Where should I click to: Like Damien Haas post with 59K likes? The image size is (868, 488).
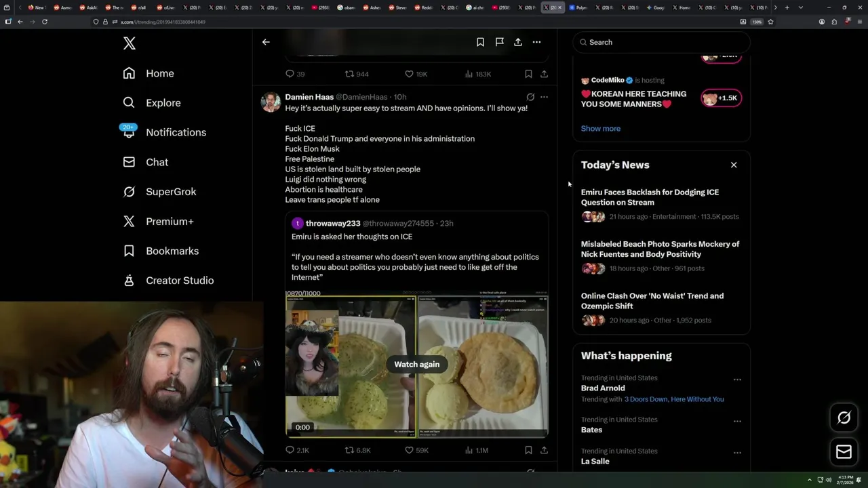pyautogui.click(x=416, y=450)
